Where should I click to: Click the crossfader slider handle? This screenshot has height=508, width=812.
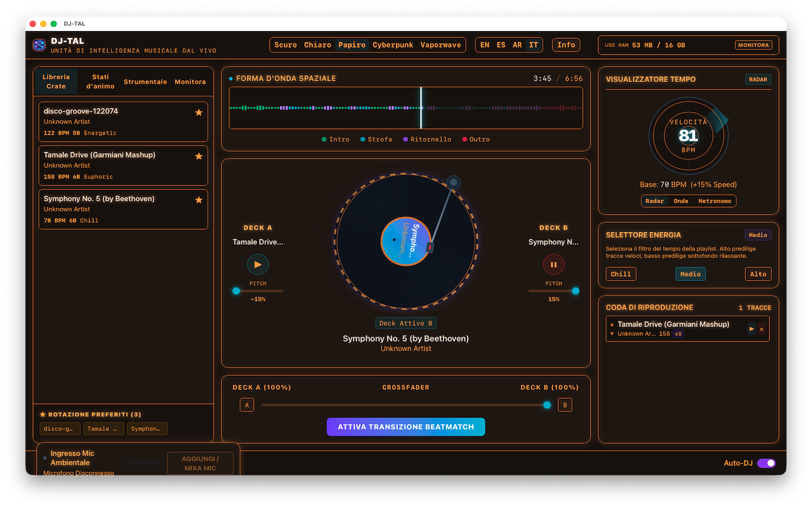click(547, 405)
